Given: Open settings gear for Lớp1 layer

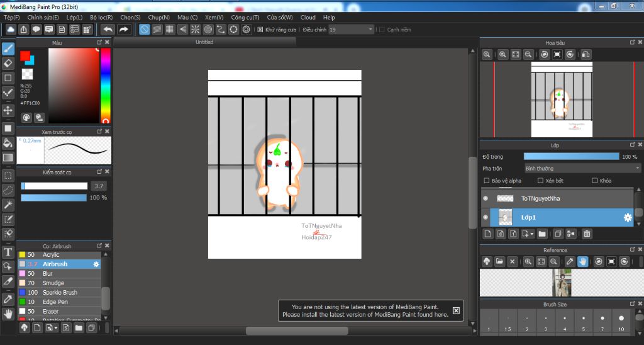Looking at the screenshot, I should [628, 218].
